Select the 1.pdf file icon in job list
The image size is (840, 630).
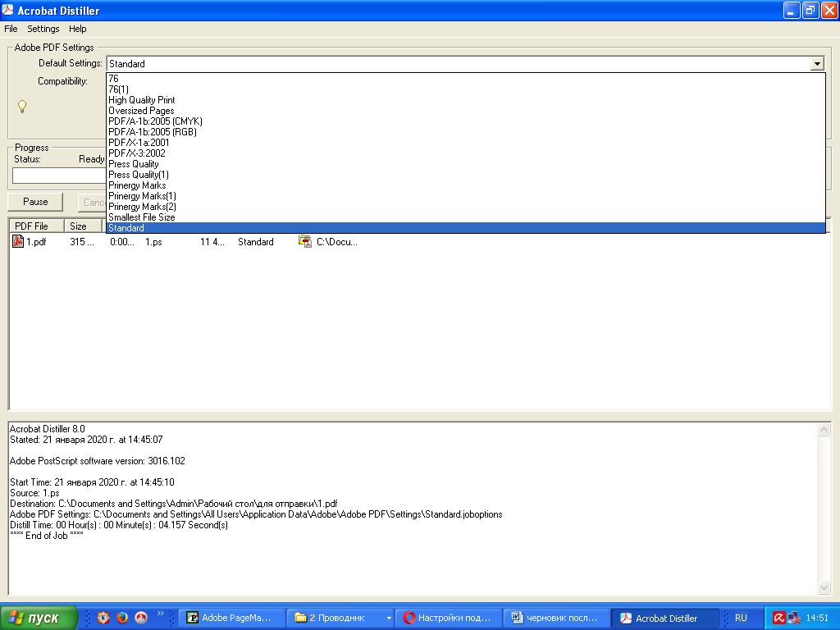click(x=18, y=242)
